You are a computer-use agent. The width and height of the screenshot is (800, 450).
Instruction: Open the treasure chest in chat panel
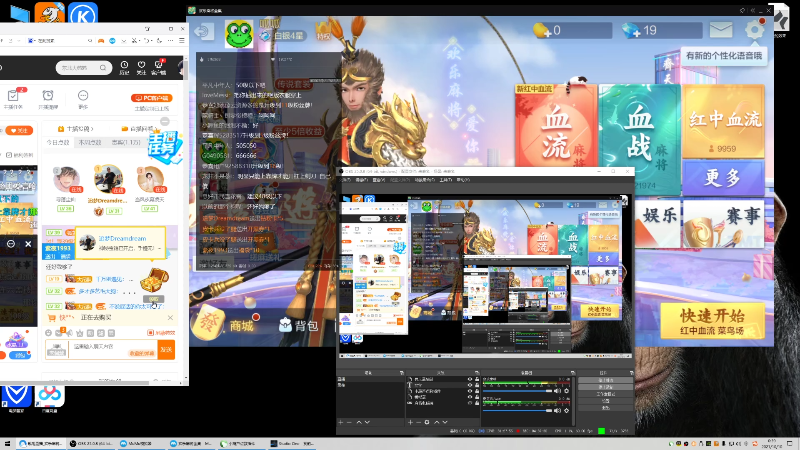pos(155,280)
